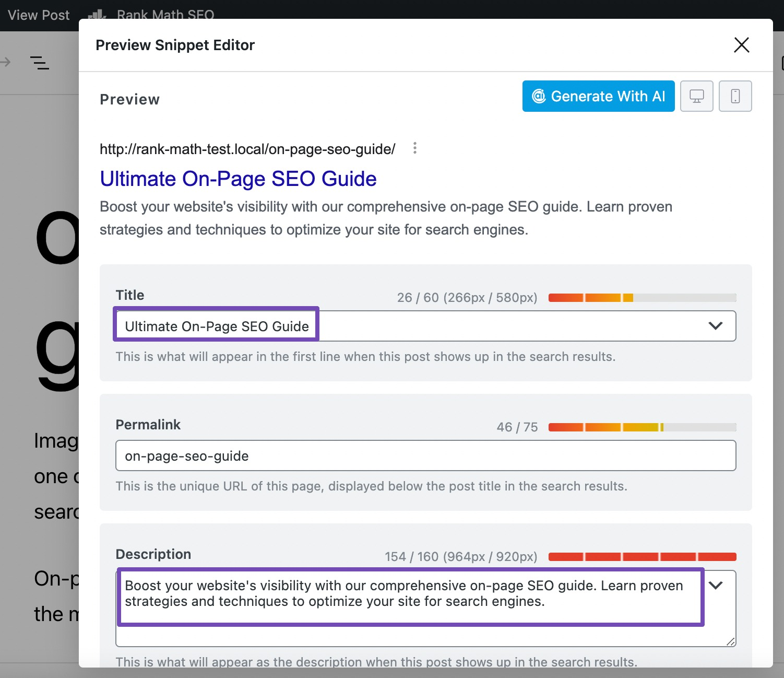Click the AI icon in Generate button
This screenshot has width=784, height=678.
538,96
